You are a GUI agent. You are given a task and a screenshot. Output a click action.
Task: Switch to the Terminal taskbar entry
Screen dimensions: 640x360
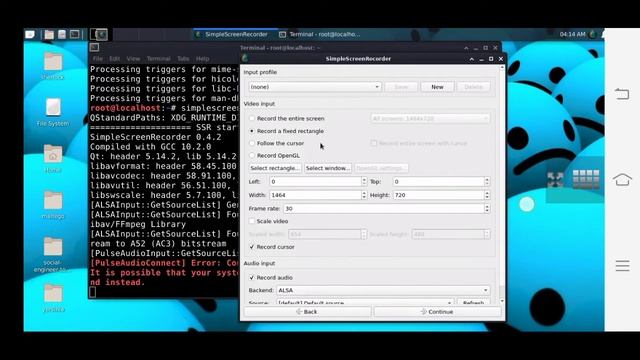(320, 34)
